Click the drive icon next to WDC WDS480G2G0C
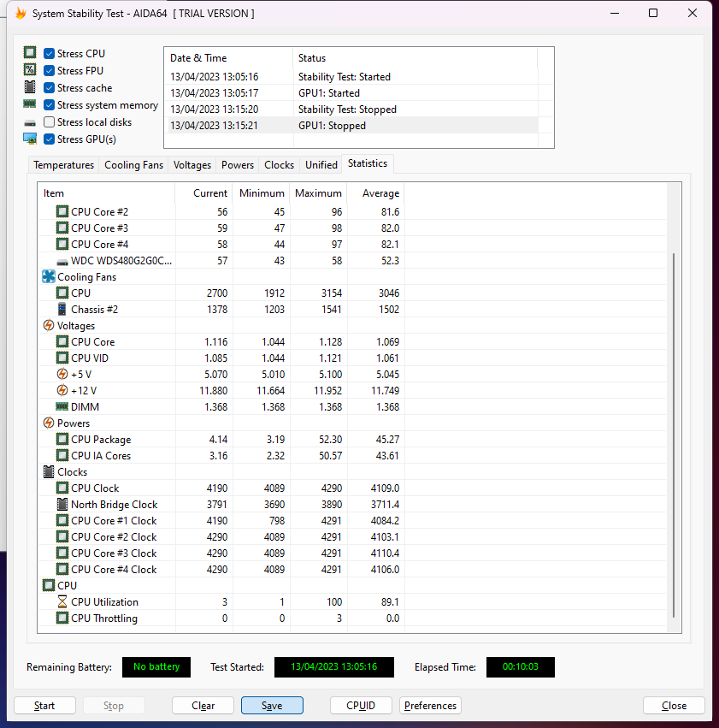Viewport: 719px width, 728px height. coord(62,262)
